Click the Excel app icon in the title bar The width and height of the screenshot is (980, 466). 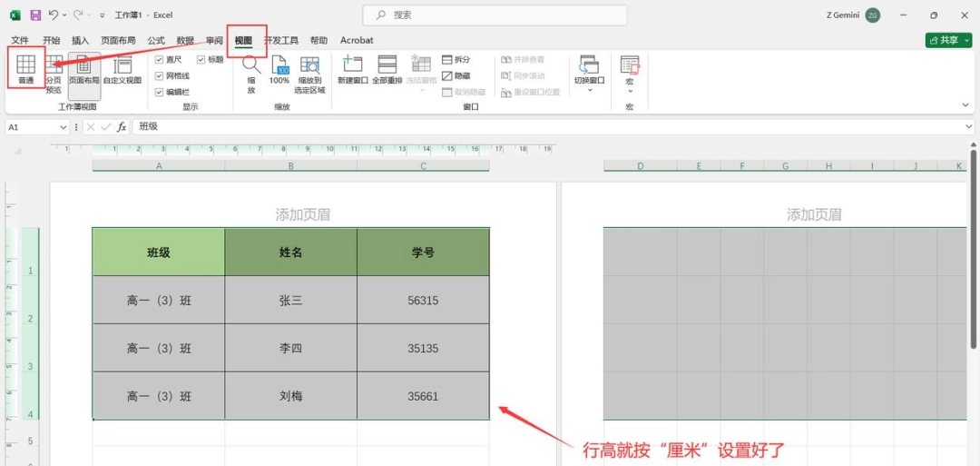[15, 15]
